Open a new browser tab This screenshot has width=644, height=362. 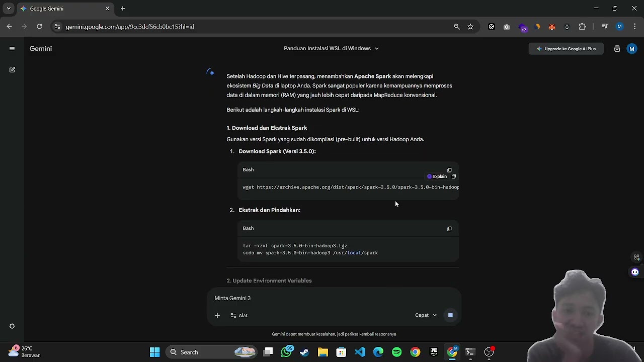coord(123,9)
